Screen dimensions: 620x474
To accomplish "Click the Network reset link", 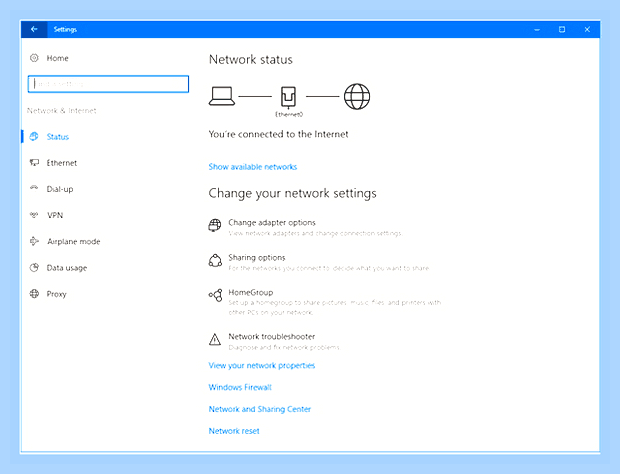I will coord(234,431).
